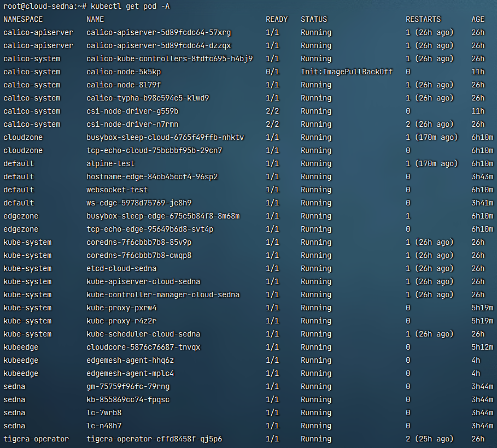
Task: Select pod calico-typha-b98c594c5-klwd9
Action: (x=148, y=98)
